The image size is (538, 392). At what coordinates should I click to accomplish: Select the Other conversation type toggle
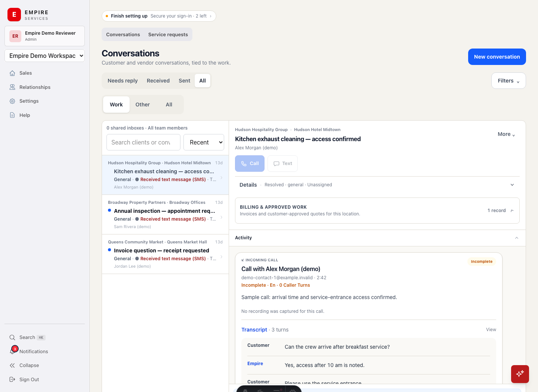point(143,105)
